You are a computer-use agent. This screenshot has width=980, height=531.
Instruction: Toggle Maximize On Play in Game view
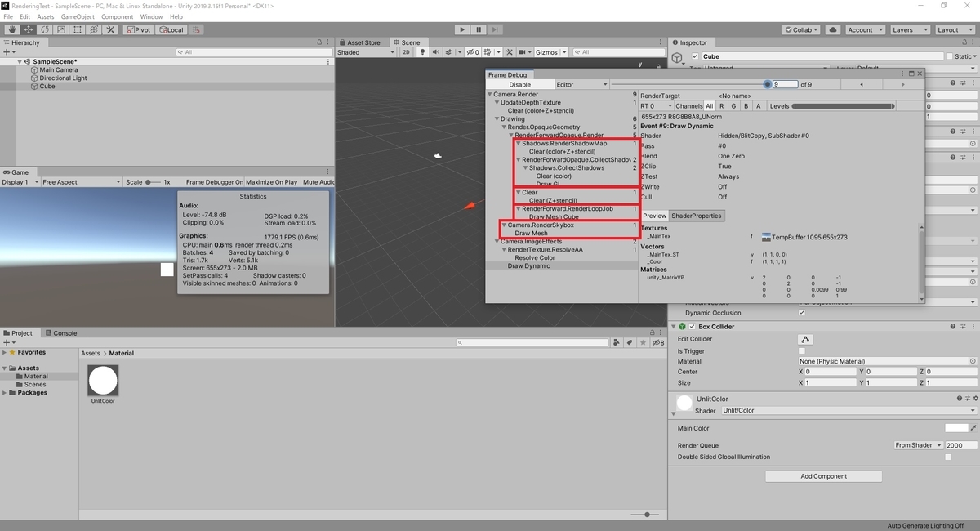[274, 182]
